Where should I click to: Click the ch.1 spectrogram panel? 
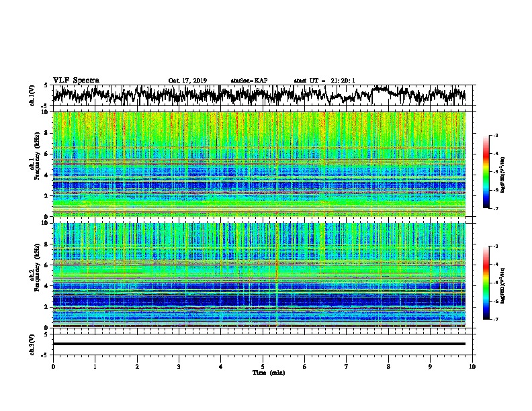pos(259,164)
